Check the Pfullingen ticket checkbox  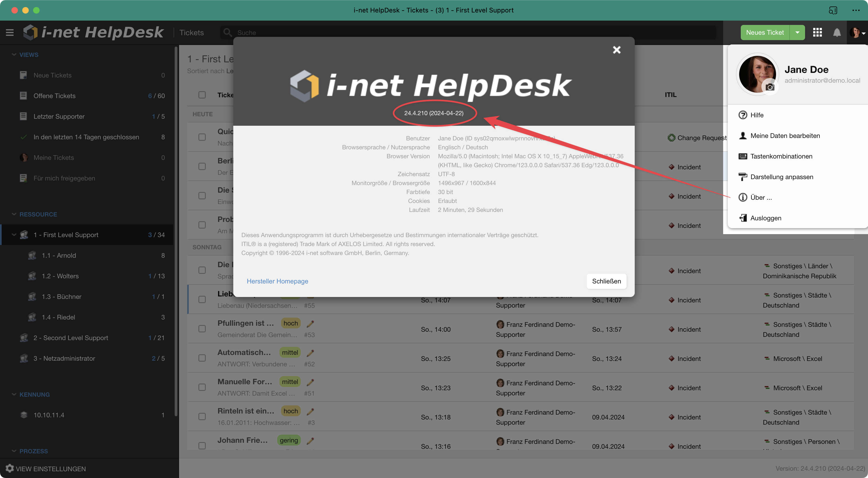(x=202, y=329)
